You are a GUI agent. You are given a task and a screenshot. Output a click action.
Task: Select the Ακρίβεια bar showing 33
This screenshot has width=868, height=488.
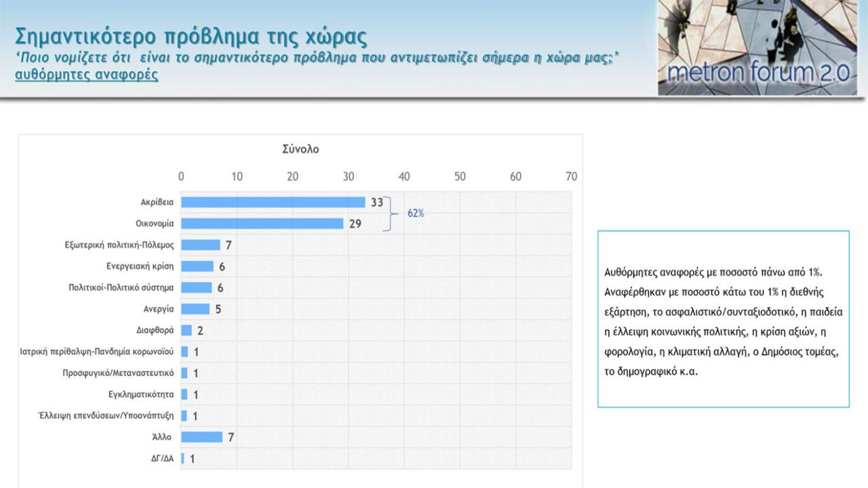coord(273,202)
